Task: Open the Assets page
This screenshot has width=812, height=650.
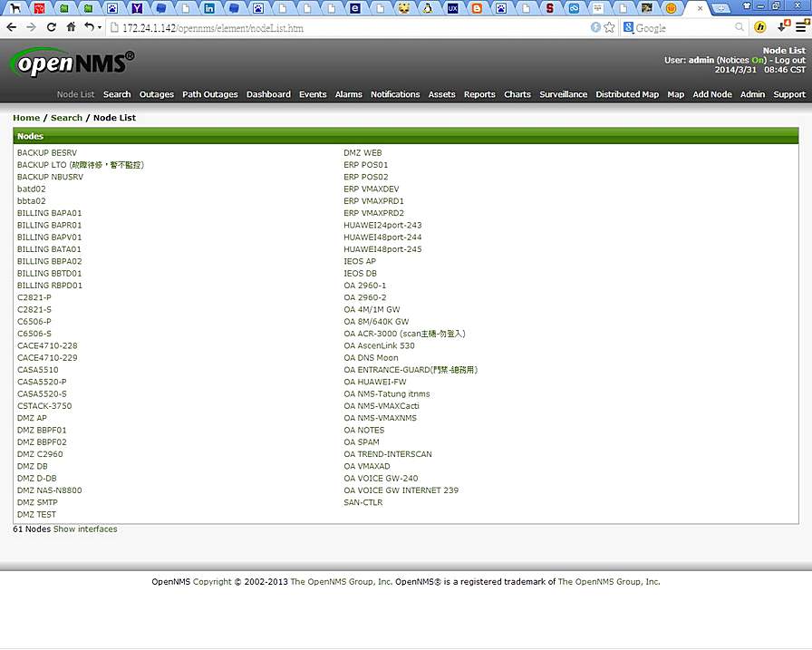Action: pos(441,94)
